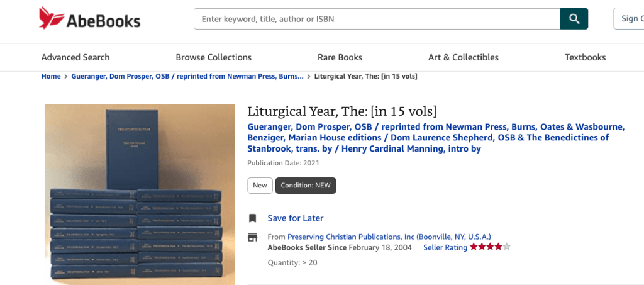Click the New condition badge
Viewport: 644px width, 285px height.
click(x=260, y=185)
